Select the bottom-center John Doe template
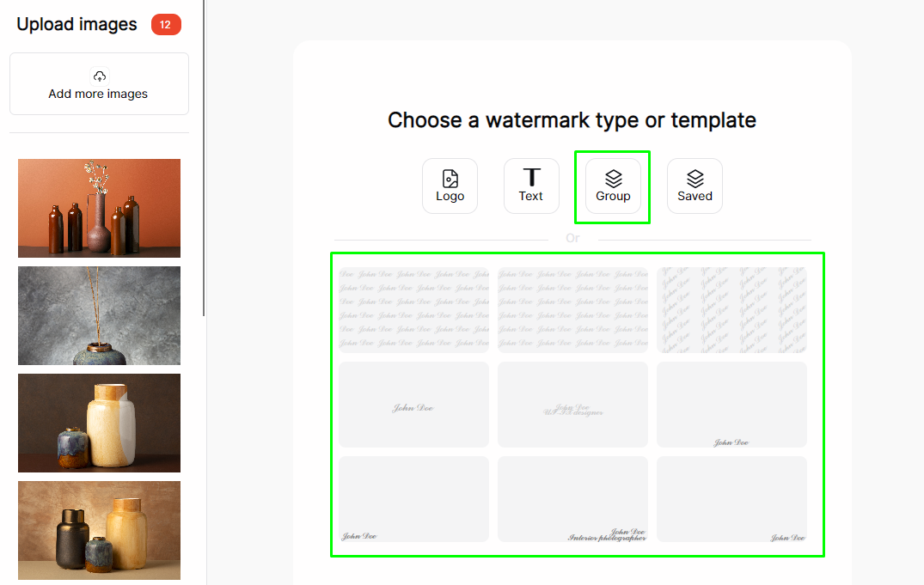 click(731, 405)
